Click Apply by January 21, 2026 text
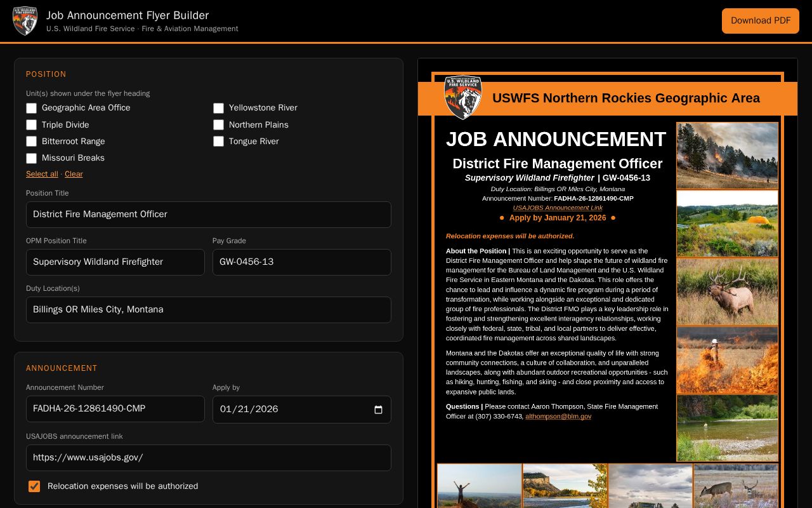This screenshot has height=508, width=812. pos(558,218)
